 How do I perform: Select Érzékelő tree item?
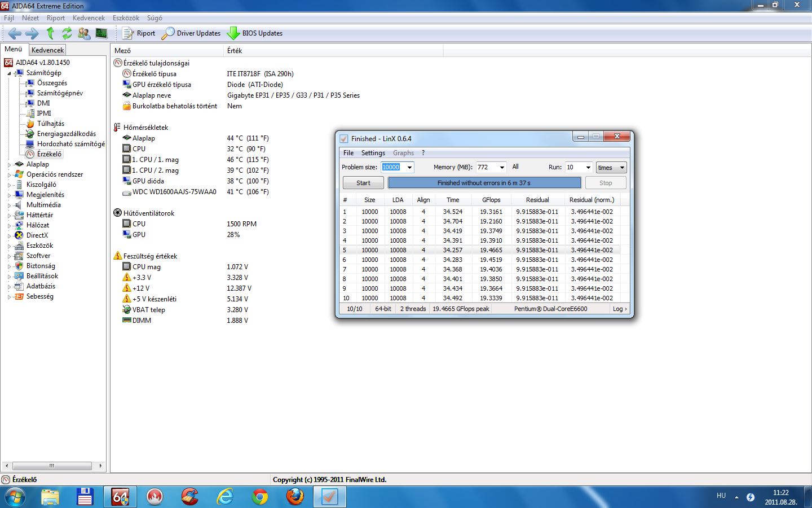(x=49, y=154)
